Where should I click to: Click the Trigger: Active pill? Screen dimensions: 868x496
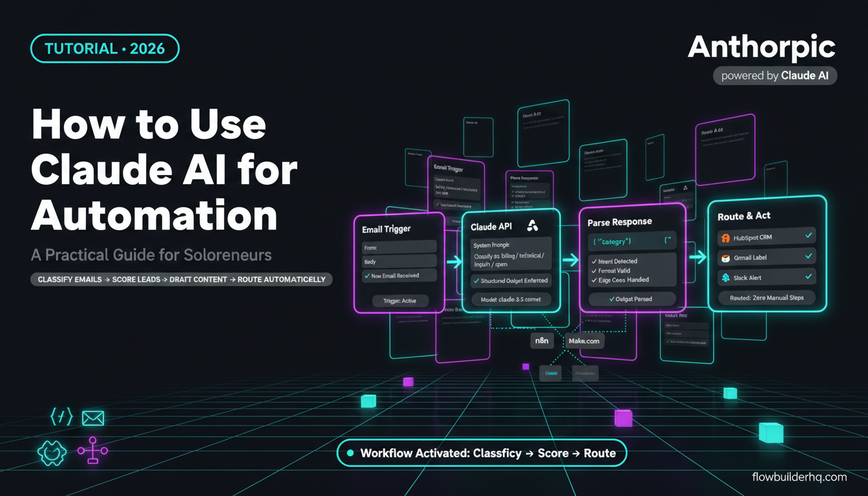click(x=399, y=301)
